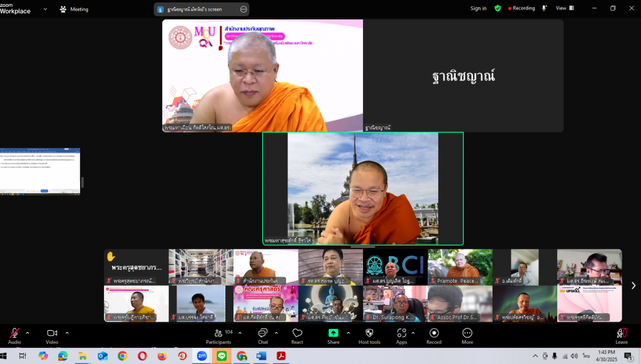Click the green encryption shield icon

[498, 9]
